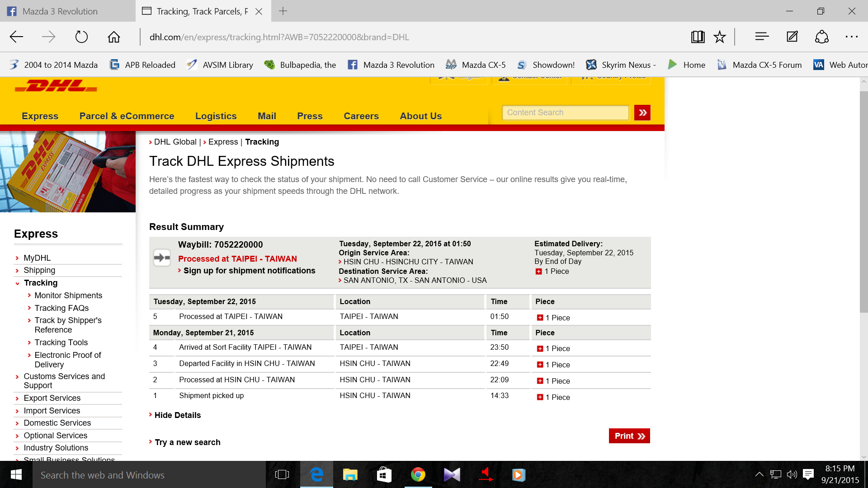
Task: Open Customs Services and Support link
Action: (64, 381)
